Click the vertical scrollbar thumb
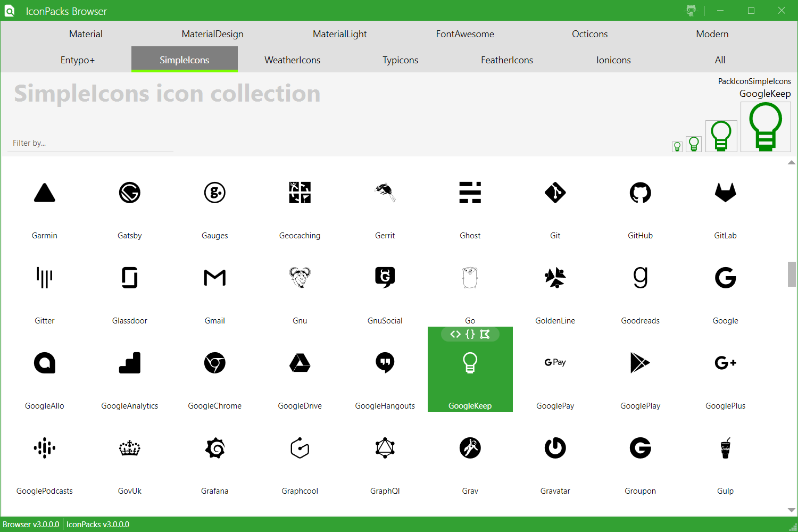The height and width of the screenshot is (532, 798). click(792, 275)
